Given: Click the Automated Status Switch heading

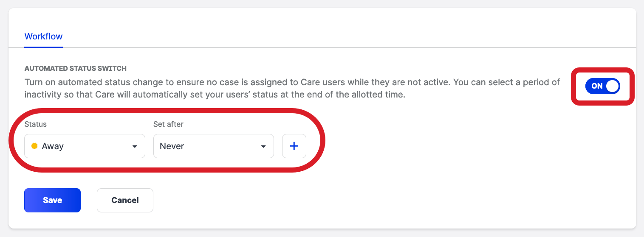Looking at the screenshot, I should tap(76, 68).
